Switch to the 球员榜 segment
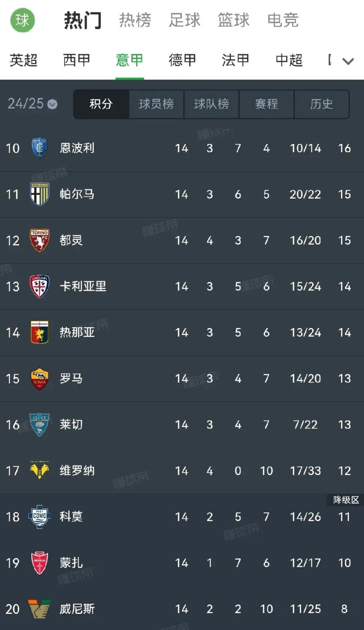The height and width of the screenshot is (630, 364). pos(156,104)
